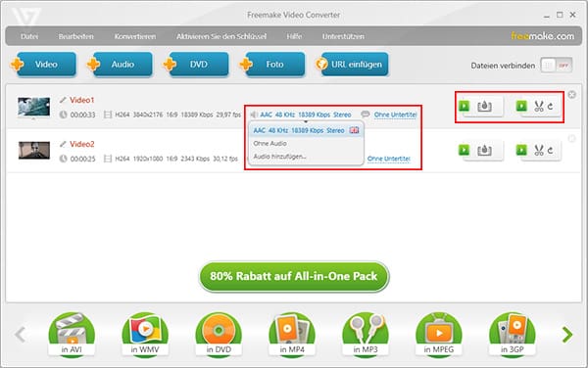Visit the freemake.com link
This screenshot has height=368, width=588.
(x=542, y=36)
